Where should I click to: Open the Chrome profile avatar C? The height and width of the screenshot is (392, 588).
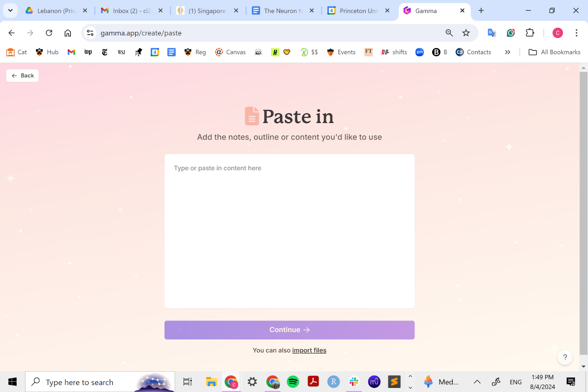[x=557, y=33]
